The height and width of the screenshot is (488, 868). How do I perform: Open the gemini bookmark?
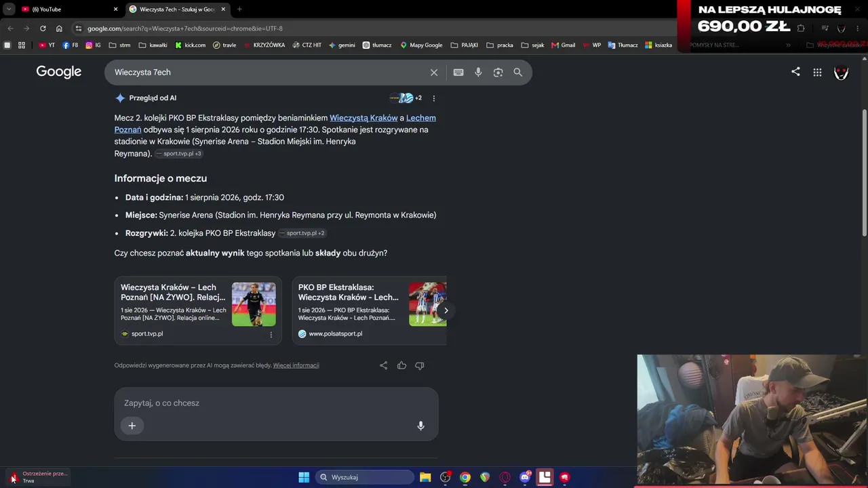342,45
